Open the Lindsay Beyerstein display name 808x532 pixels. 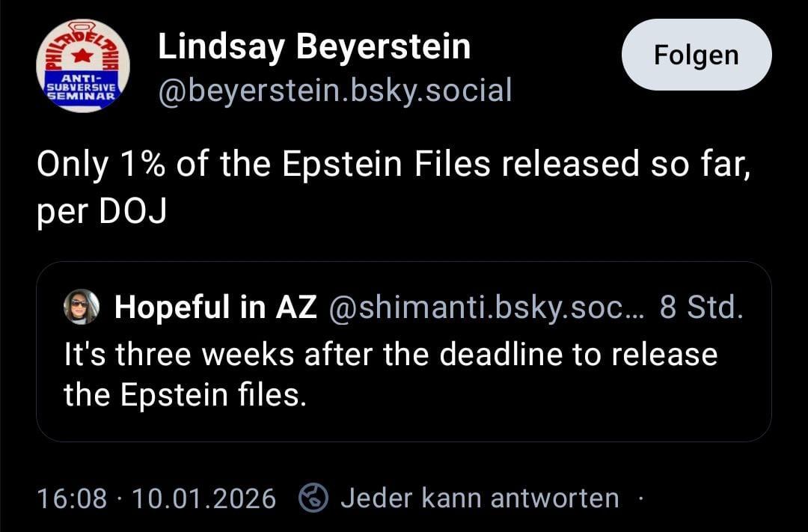[314, 49]
